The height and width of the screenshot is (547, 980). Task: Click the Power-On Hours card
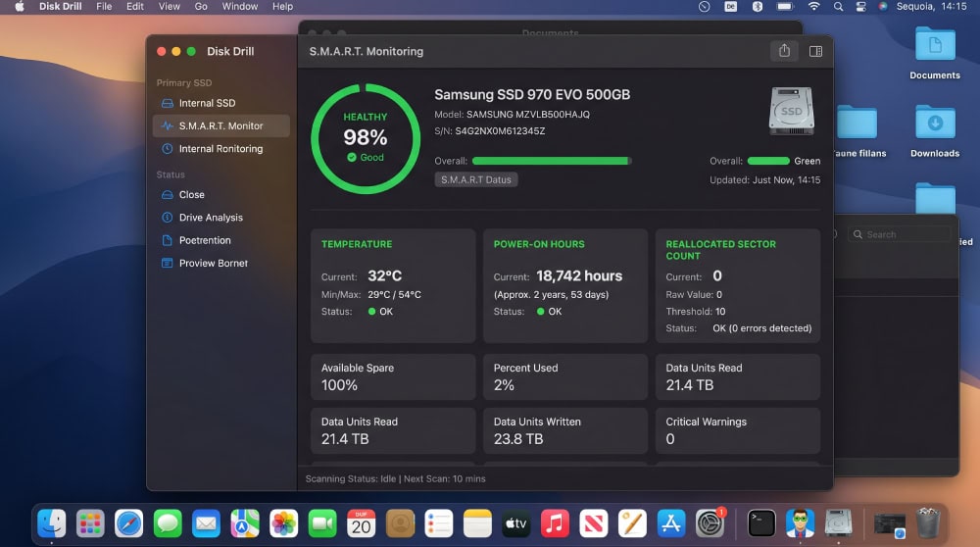coord(565,285)
